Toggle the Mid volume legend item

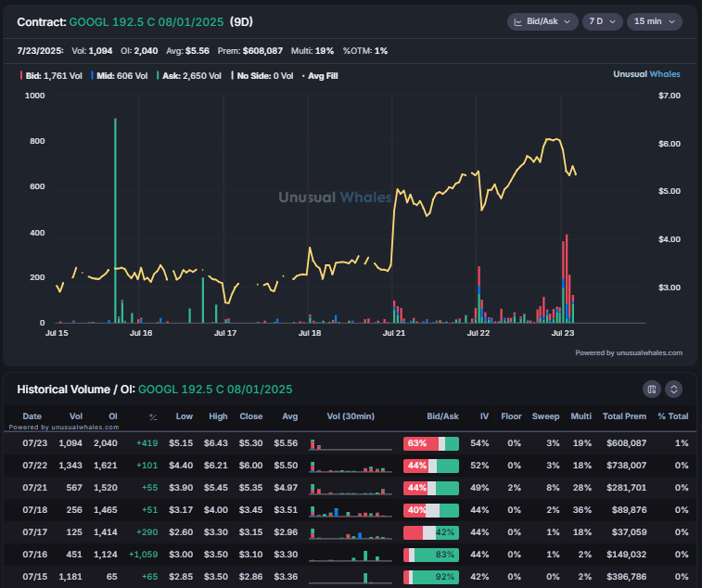(120, 76)
